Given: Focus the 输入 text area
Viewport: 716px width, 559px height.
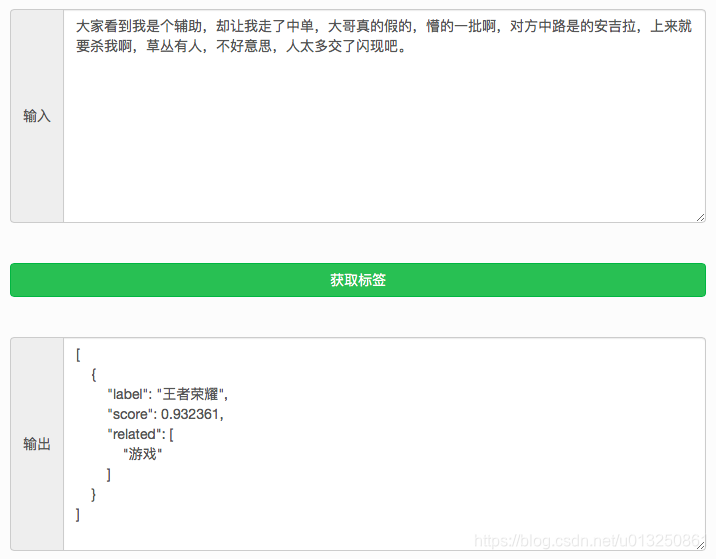Looking at the screenshot, I should (x=384, y=116).
